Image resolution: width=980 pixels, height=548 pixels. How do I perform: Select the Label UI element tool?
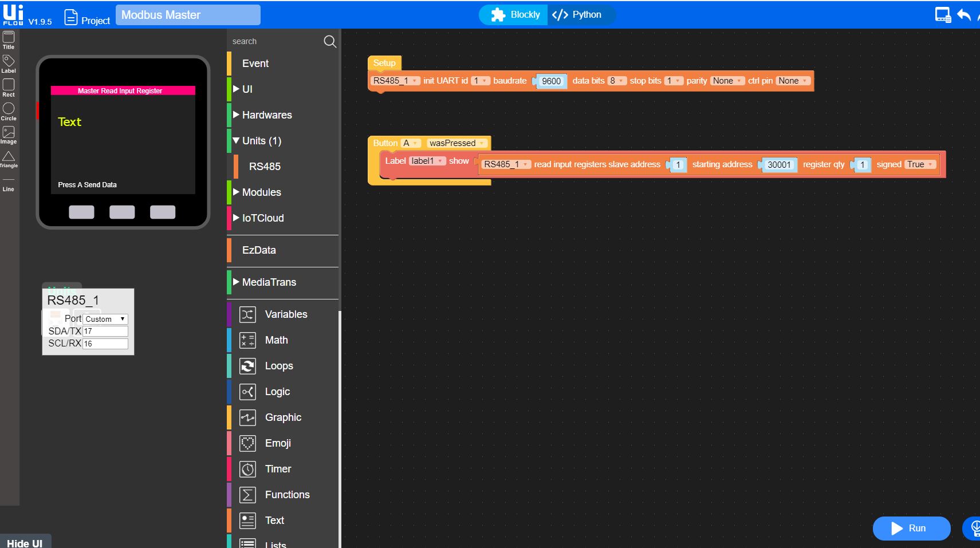tap(9, 63)
